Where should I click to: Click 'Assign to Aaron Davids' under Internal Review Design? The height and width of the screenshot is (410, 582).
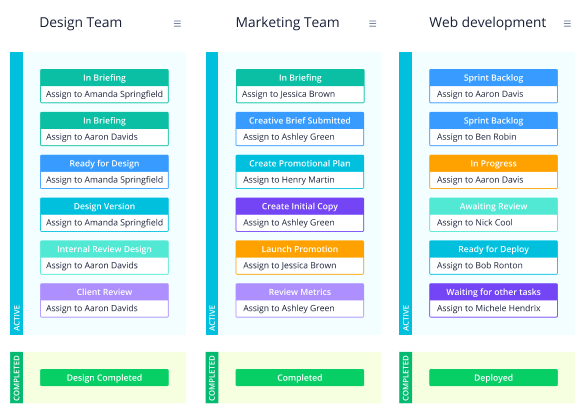click(92, 265)
